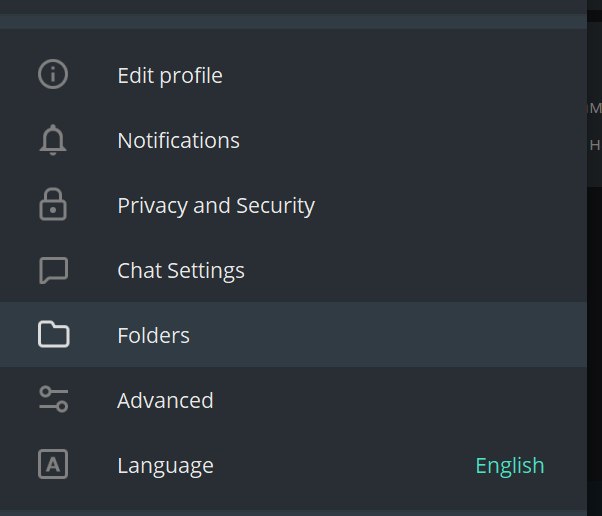Select the Language text label
Viewport: 602px width, 516px height.
coord(165,466)
